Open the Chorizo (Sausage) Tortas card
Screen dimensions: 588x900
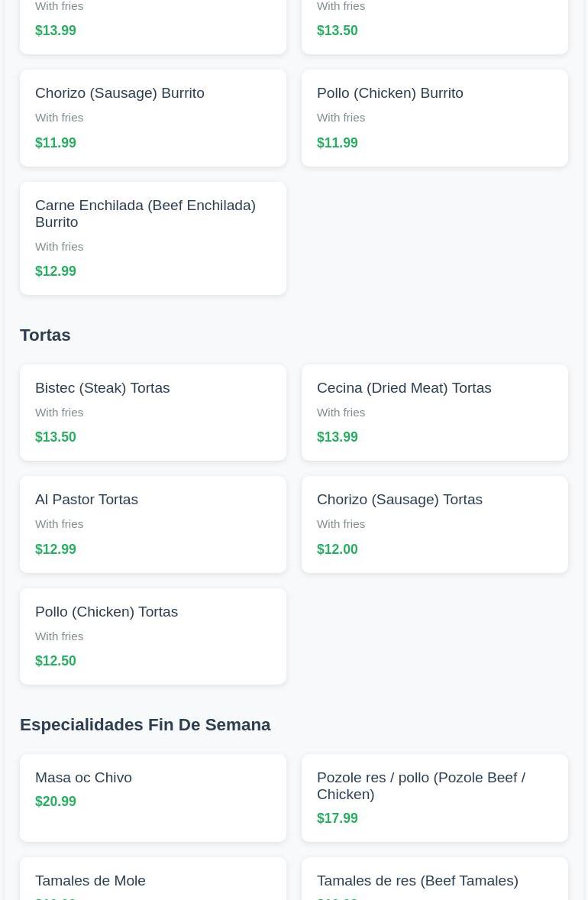click(x=435, y=524)
